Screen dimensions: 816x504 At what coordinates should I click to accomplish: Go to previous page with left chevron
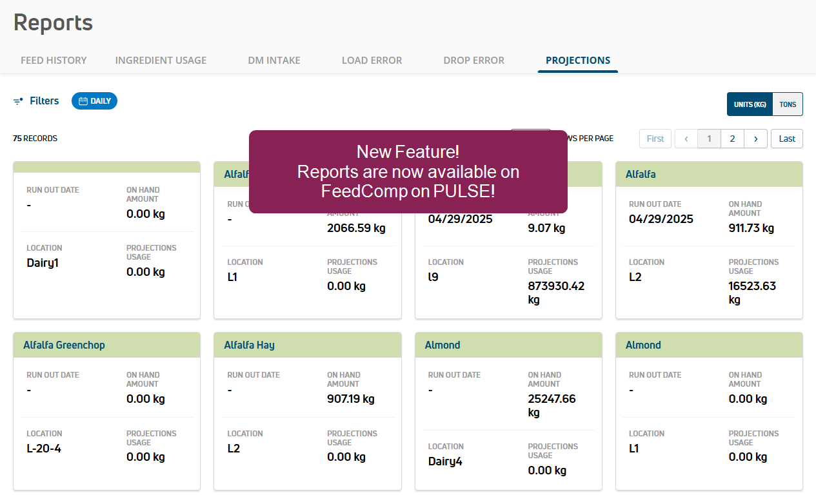(x=686, y=139)
